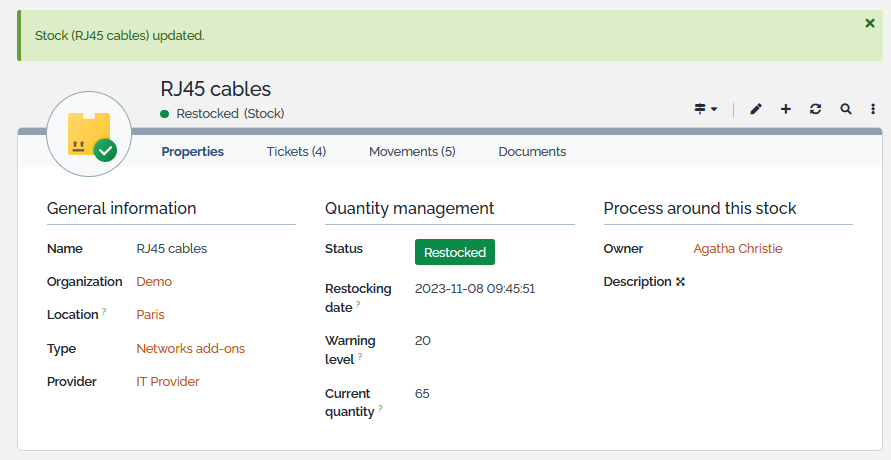Click the magnifier search icon
891x460 pixels.
tap(846, 109)
